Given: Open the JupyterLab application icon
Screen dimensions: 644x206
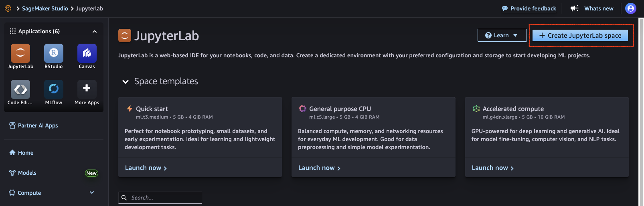Looking at the screenshot, I should (20, 53).
